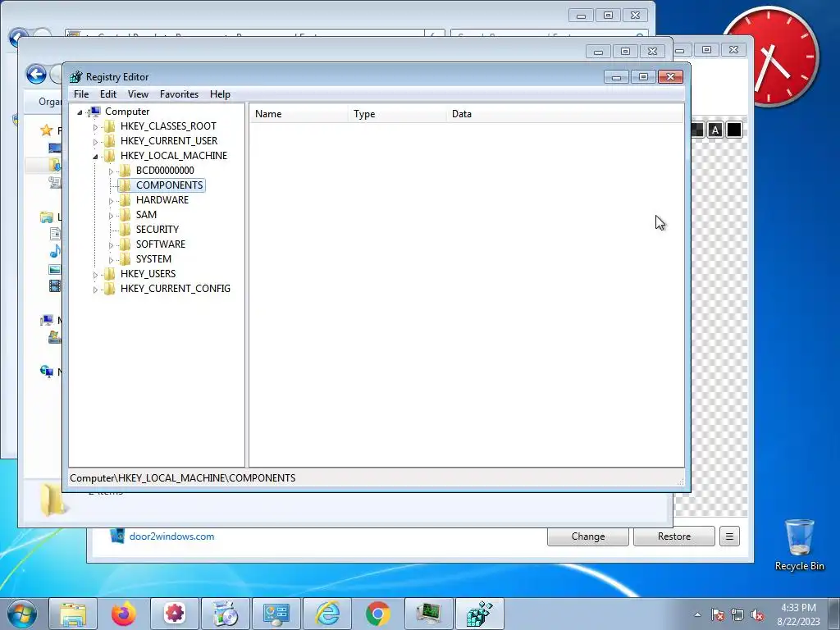
Task: Select the COMPONENTS key
Action: click(169, 185)
